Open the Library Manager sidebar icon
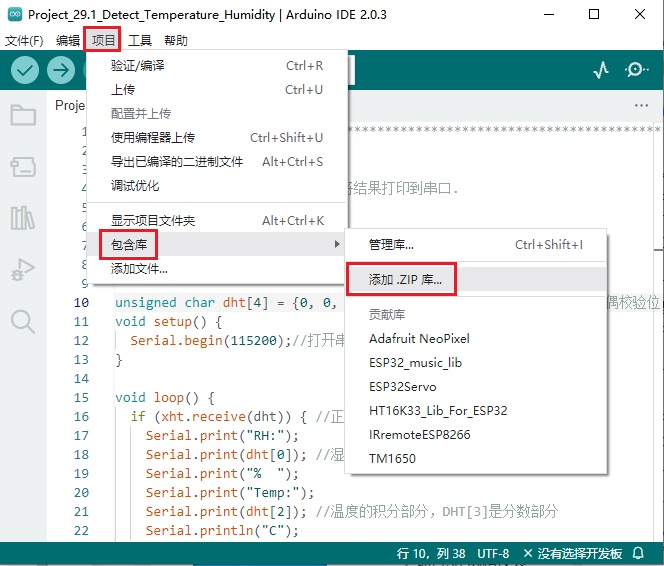 click(x=22, y=218)
